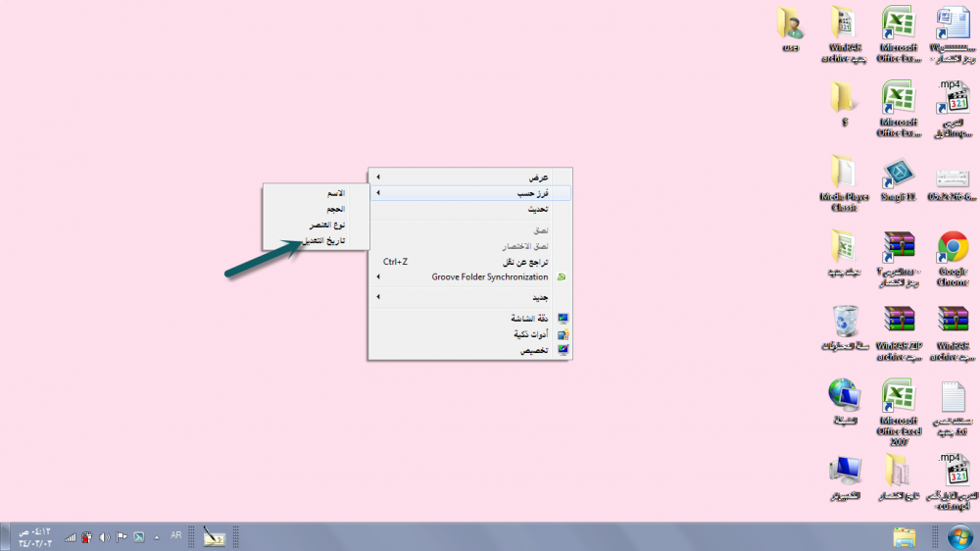The image size is (980, 551).
Task: Open the Recycle Bin icon
Action: (x=843, y=322)
